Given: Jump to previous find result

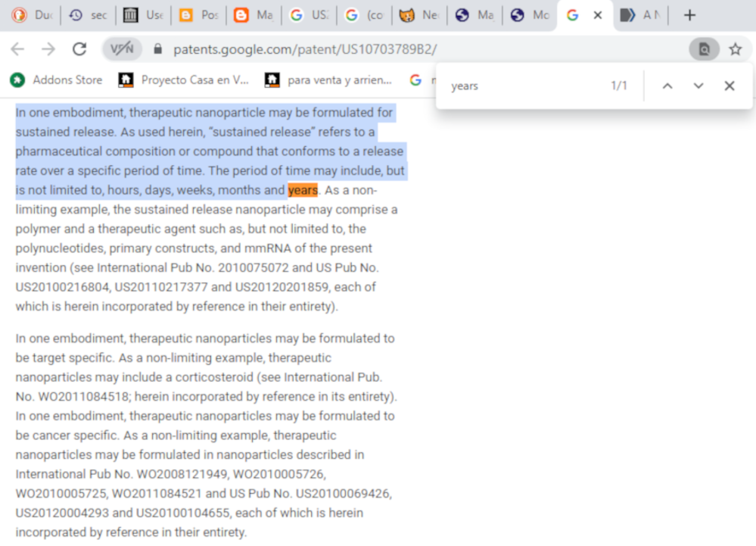Looking at the screenshot, I should click(x=667, y=86).
